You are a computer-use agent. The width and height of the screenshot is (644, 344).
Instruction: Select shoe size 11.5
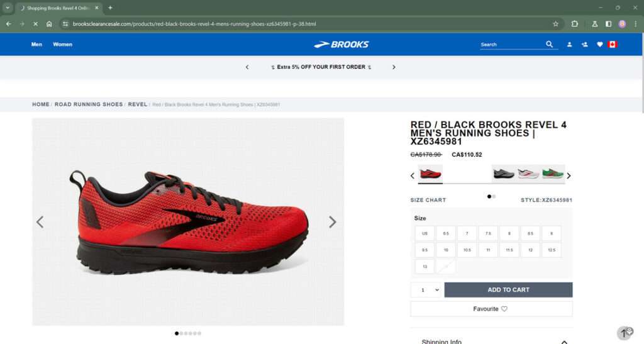click(509, 250)
